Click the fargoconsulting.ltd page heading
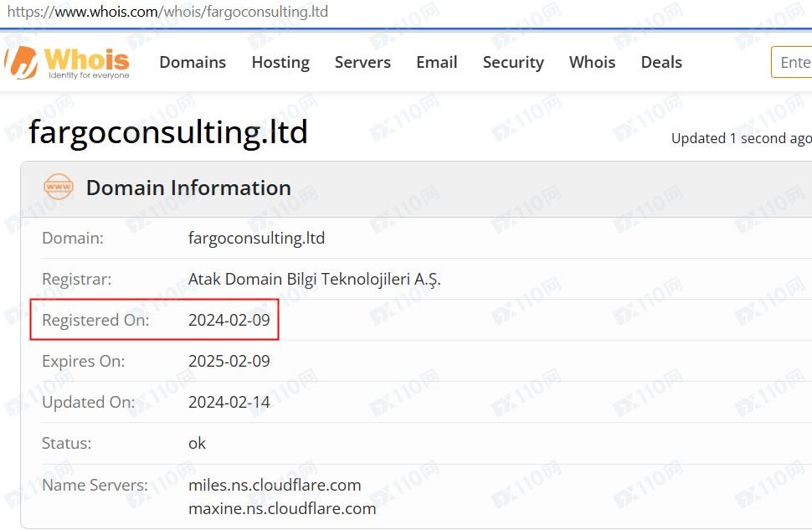This screenshot has height=530, width=812. click(168, 132)
